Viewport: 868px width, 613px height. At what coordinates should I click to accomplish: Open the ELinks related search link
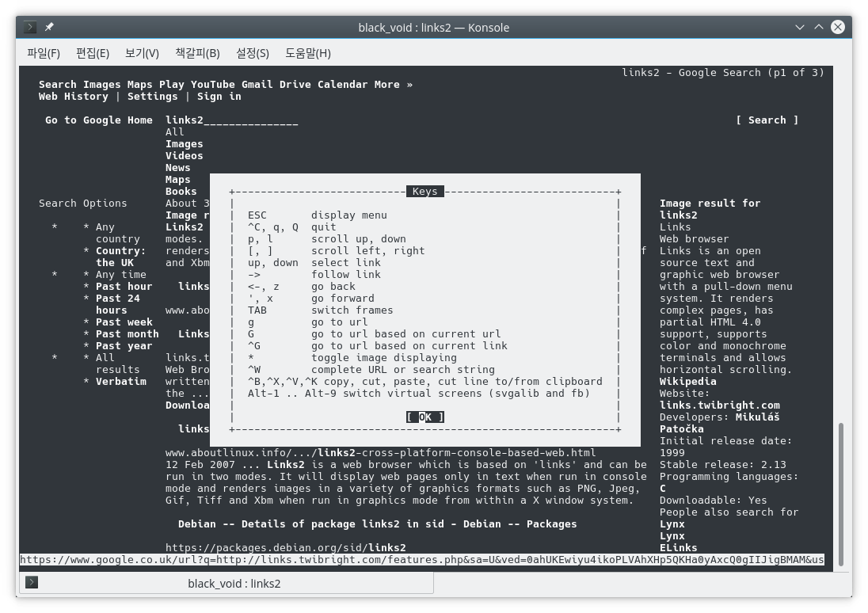tap(679, 547)
